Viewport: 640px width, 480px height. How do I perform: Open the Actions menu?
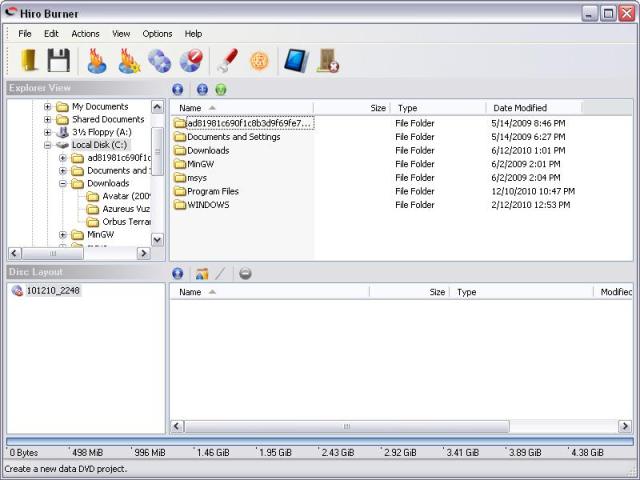coord(85,34)
